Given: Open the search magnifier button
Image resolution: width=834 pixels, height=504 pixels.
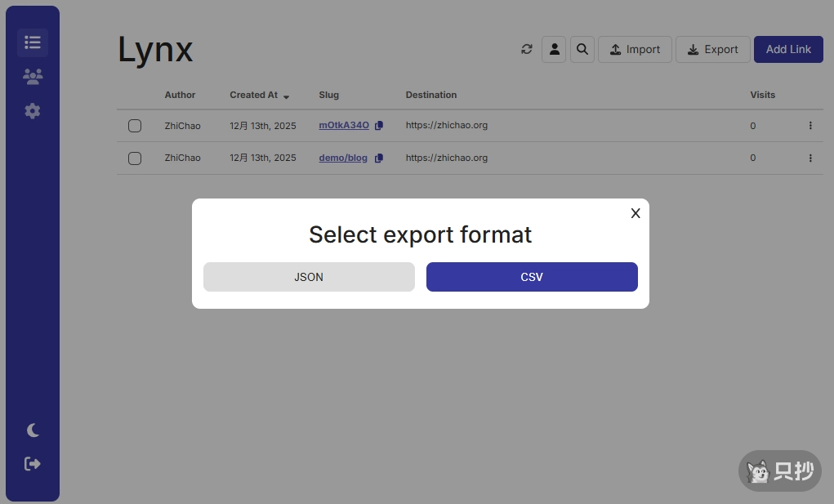Looking at the screenshot, I should pyautogui.click(x=582, y=49).
